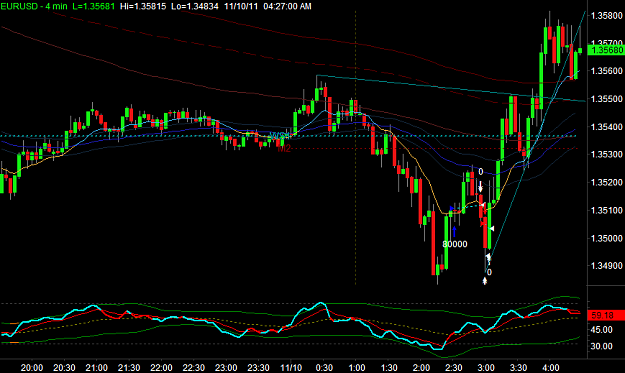Click the 04:27:00 AM time readout

click(288, 6)
